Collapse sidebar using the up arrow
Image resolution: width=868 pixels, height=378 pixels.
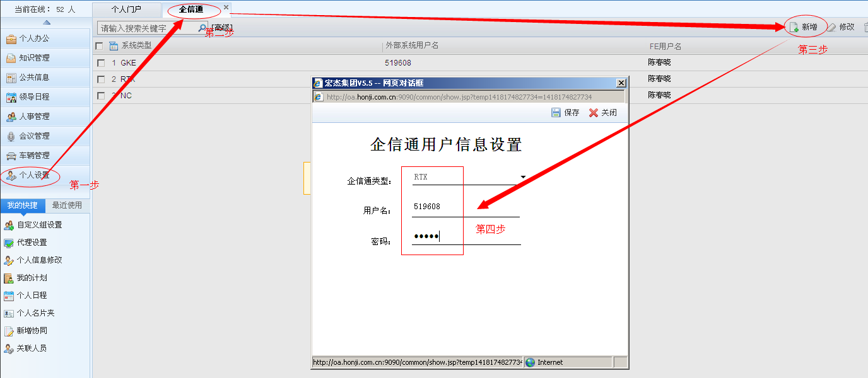click(x=46, y=22)
